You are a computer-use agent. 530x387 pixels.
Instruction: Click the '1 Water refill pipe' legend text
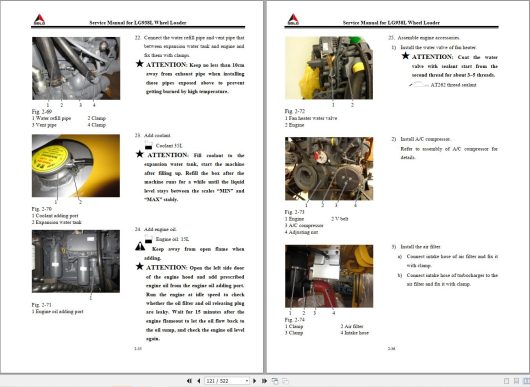[51, 118]
